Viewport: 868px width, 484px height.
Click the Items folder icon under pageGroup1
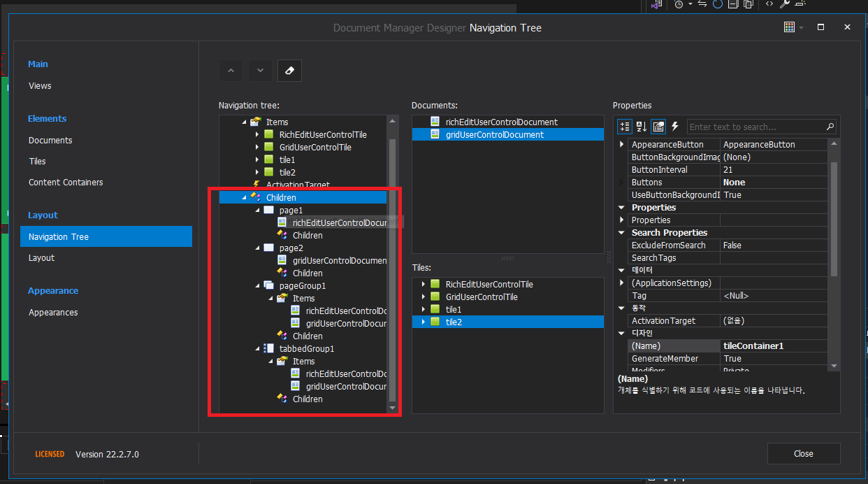coord(282,298)
